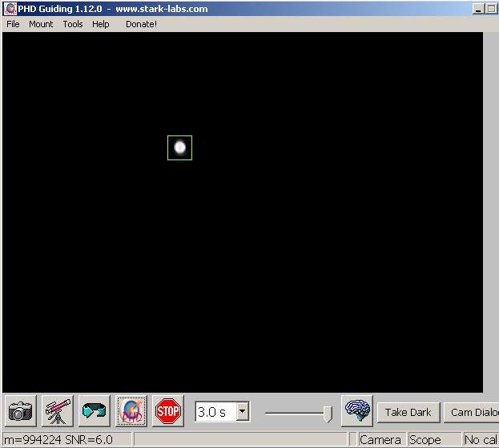Open the exposure duration dropdown arrow
This screenshot has width=499, height=448.
pyautogui.click(x=243, y=412)
